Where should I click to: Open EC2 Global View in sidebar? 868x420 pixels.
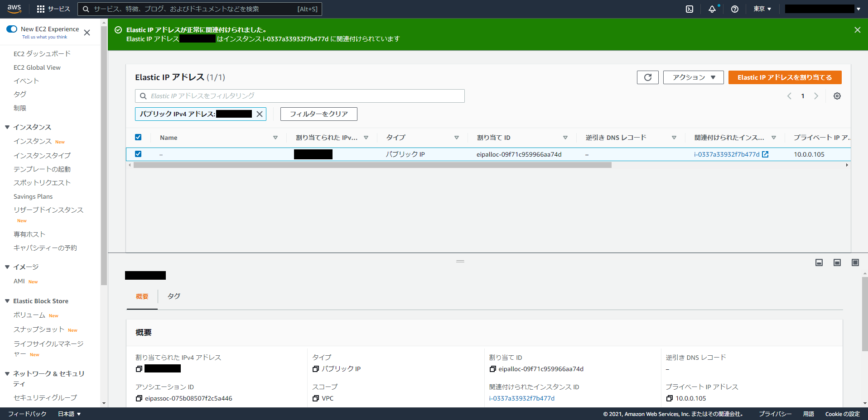37,67
